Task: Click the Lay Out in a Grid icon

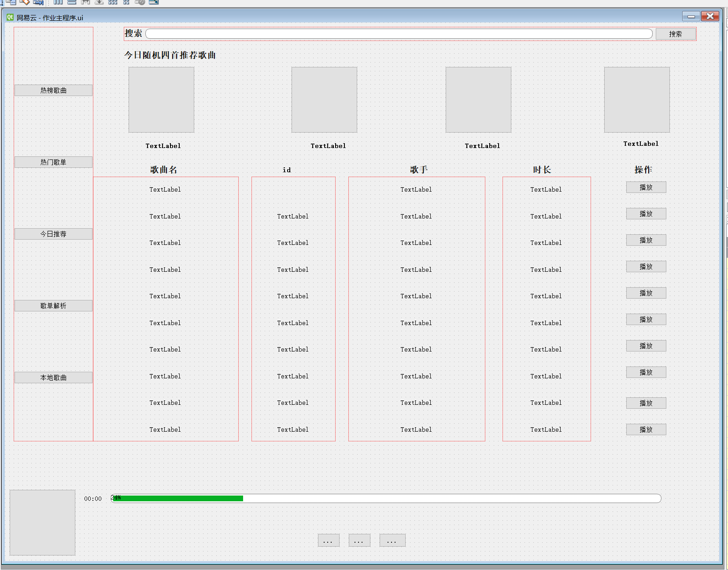Action: (x=113, y=3)
